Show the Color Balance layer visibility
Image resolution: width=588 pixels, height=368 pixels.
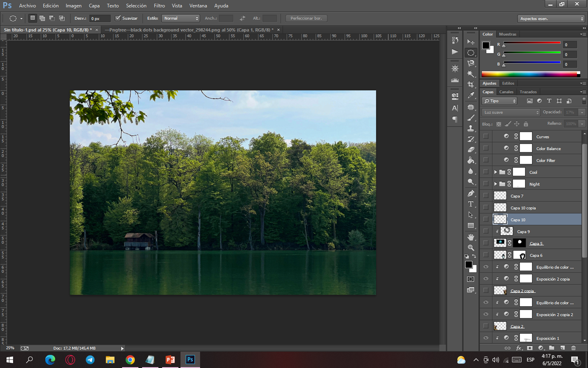(x=486, y=148)
